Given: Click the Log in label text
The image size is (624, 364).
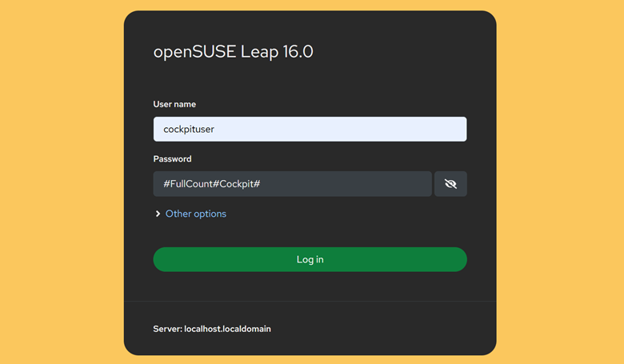Looking at the screenshot, I should 310,259.
